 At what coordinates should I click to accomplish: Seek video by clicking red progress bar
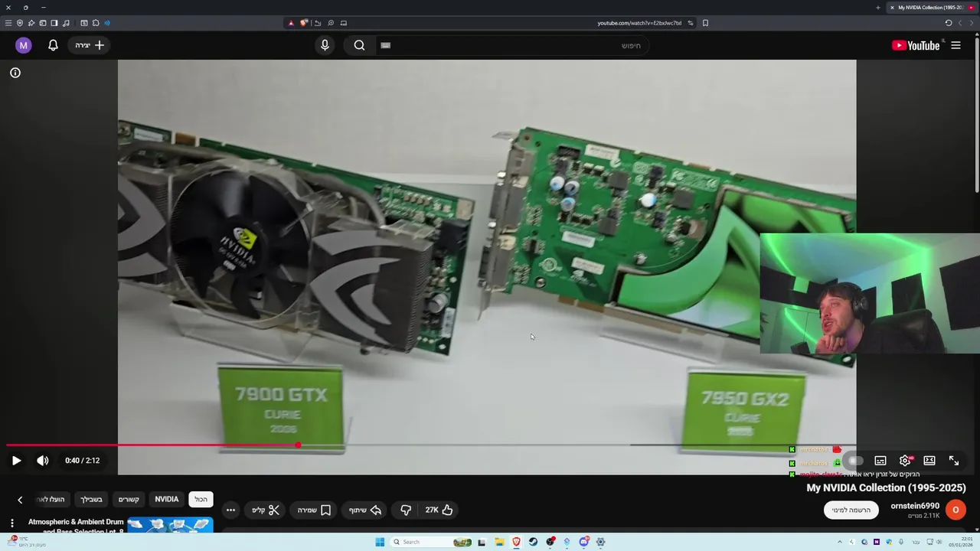pos(153,445)
